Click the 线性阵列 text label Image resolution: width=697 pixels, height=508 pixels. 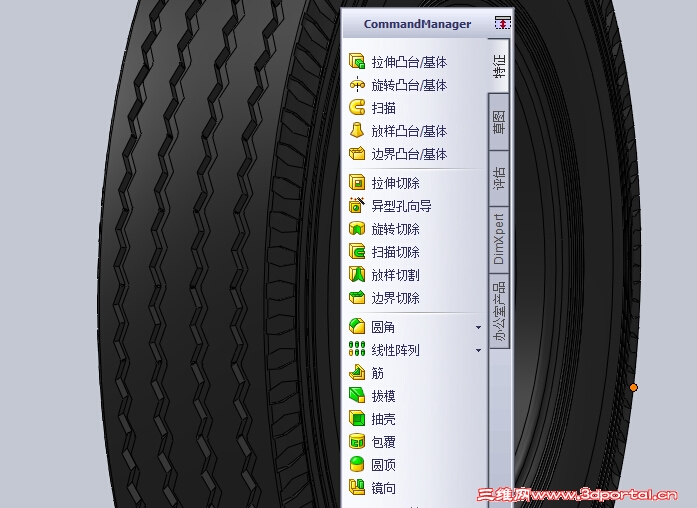[395, 351]
